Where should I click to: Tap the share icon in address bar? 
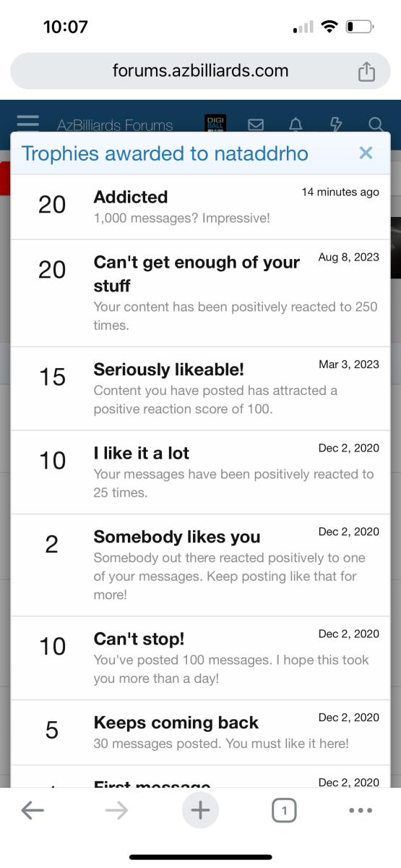click(x=367, y=71)
